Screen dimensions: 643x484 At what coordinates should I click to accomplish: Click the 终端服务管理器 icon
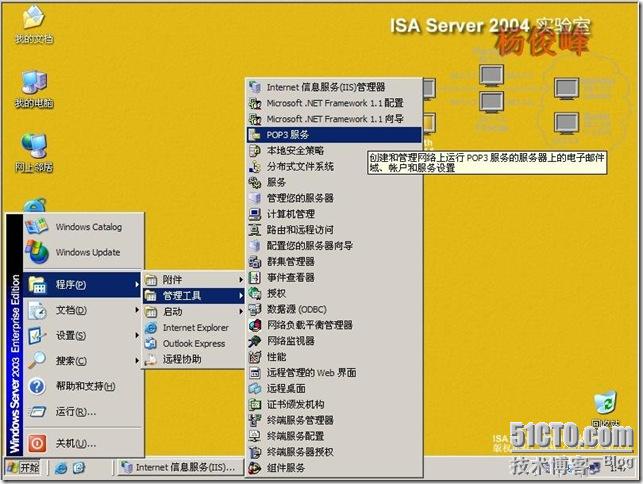coord(255,420)
